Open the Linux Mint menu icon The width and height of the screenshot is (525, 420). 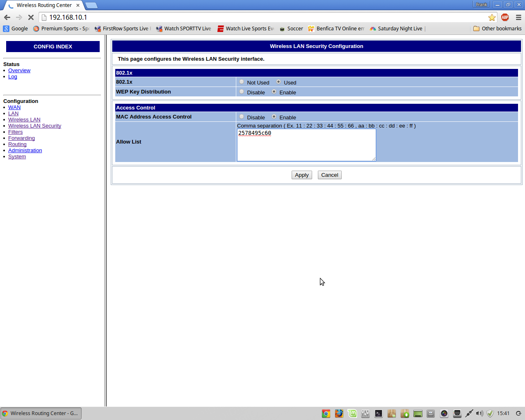pyautogui.click(x=352, y=413)
